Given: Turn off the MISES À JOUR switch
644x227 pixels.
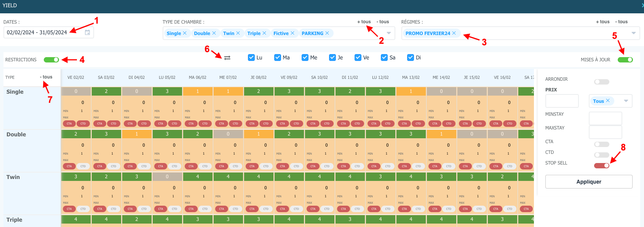Looking at the screenshot, I should pos(625,60).
